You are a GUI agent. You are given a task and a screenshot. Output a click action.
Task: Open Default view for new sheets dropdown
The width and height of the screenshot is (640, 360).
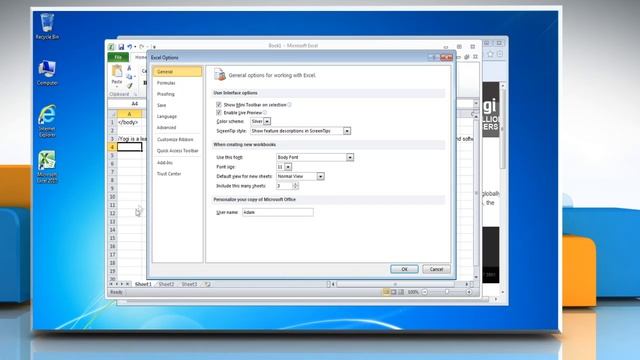[320, 176]
